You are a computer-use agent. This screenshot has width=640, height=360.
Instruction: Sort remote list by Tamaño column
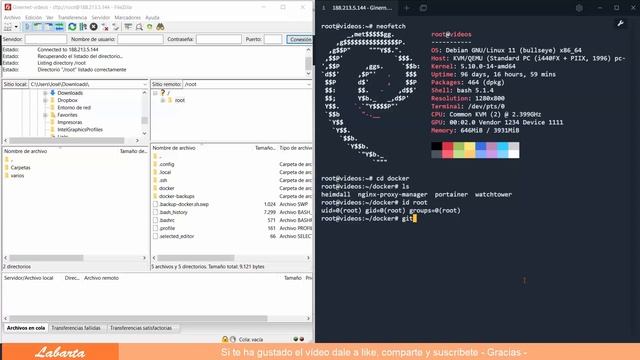(x=265, y=148)
